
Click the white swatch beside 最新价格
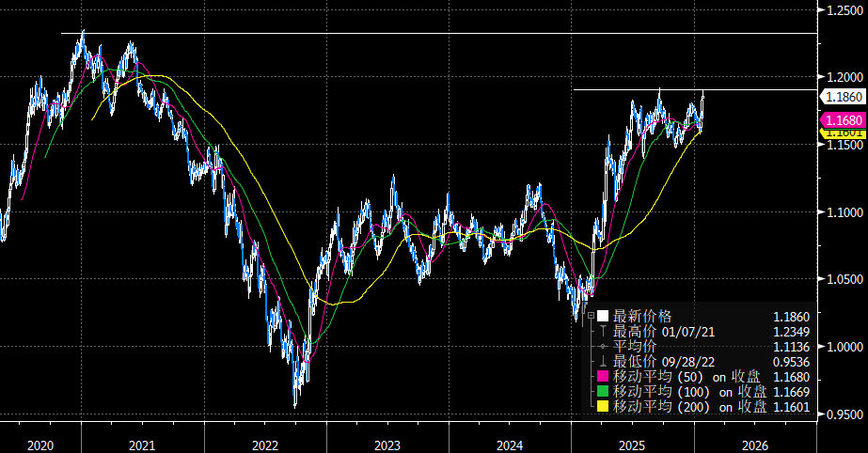603,316
